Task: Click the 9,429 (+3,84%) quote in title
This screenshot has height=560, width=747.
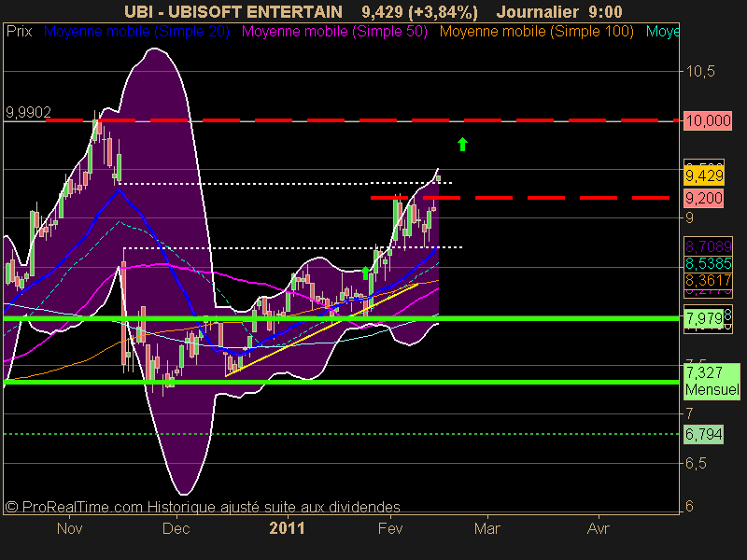Action: (x=419, y=11)
